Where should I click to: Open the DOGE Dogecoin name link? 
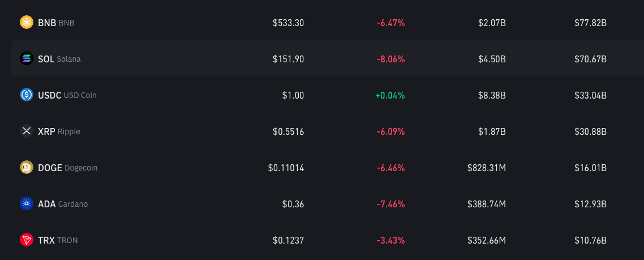tap(67, 168)
